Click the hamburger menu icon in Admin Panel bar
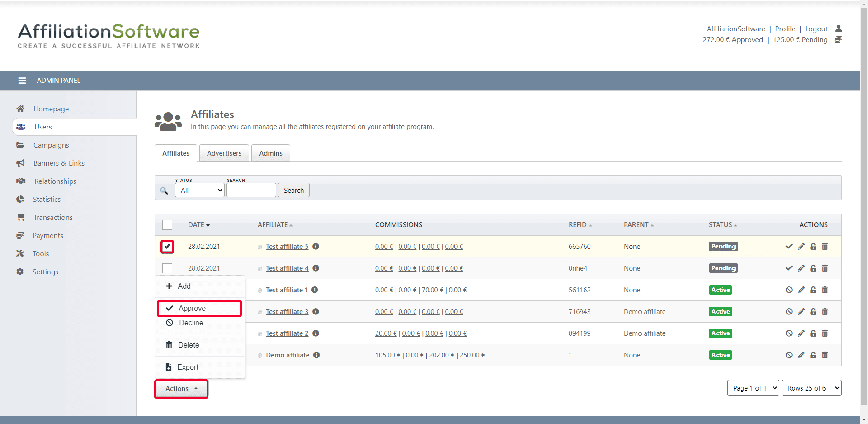This screenshot has width=868, height=424. [22, 81]
